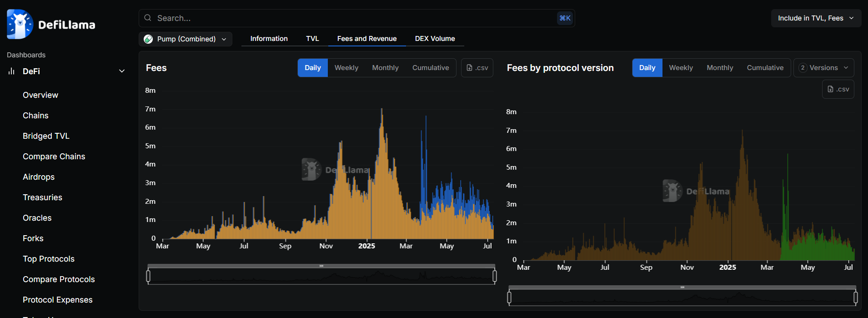Click the Versions count badge
The height and width of the screenshot is (318, 868).
[803, 68]
